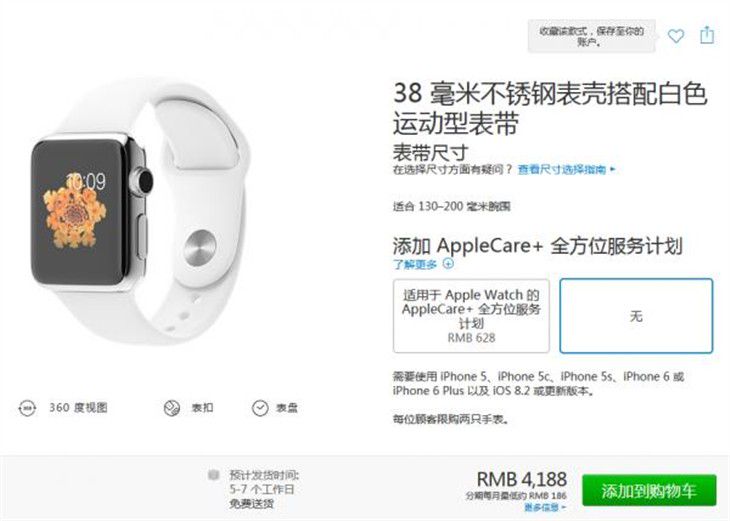Switch to the 表盘 text tab
The image size is (730, 521).
[287, 408]
